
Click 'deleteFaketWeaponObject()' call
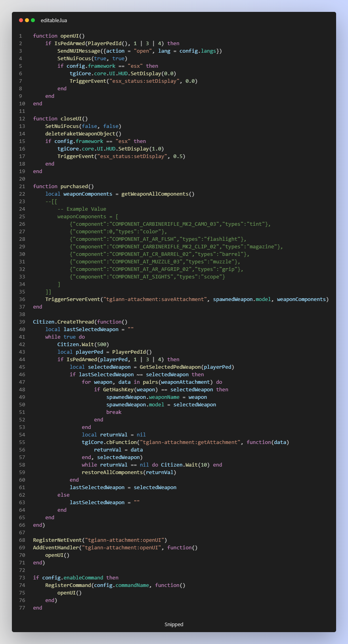(83, 134)
